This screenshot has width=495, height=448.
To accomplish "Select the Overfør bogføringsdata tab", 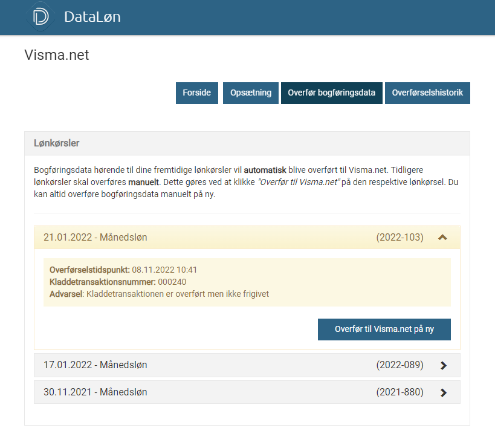I will point(332,93).
